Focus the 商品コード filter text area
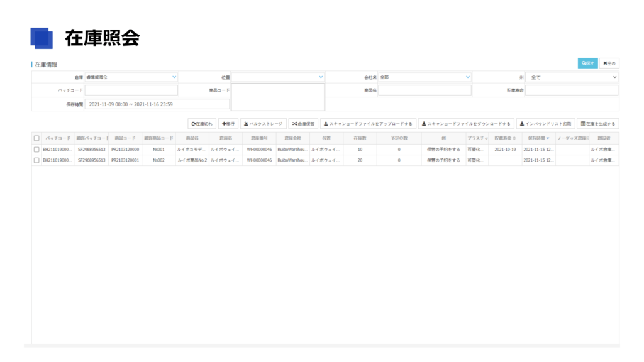 pos(277,97)
